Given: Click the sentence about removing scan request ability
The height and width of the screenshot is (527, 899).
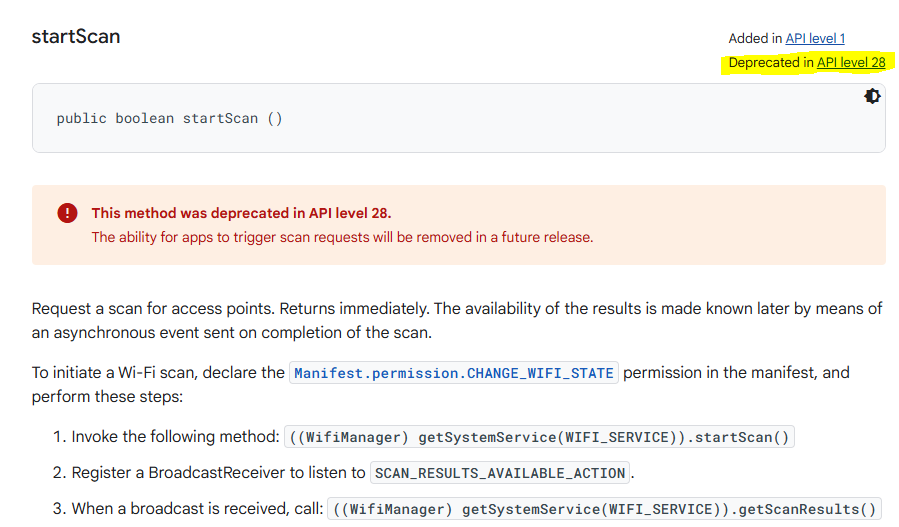Looking at the screenshot, I should (342, 237).
